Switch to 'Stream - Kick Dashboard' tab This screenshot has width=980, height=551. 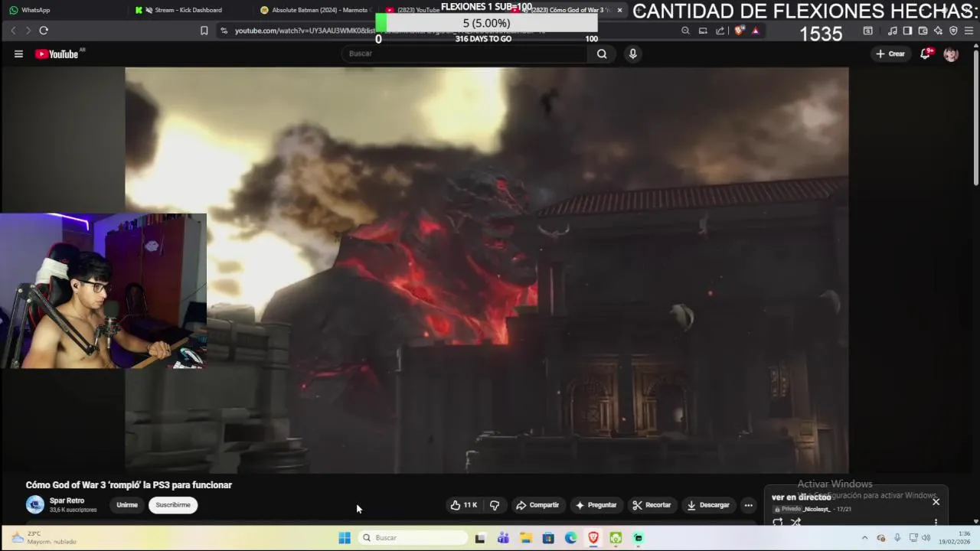188,10
